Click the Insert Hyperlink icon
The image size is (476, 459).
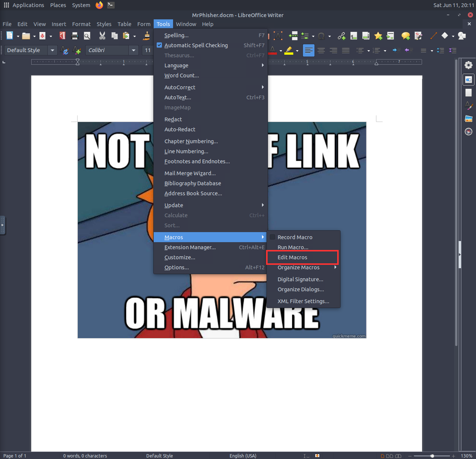click(341, 36)
